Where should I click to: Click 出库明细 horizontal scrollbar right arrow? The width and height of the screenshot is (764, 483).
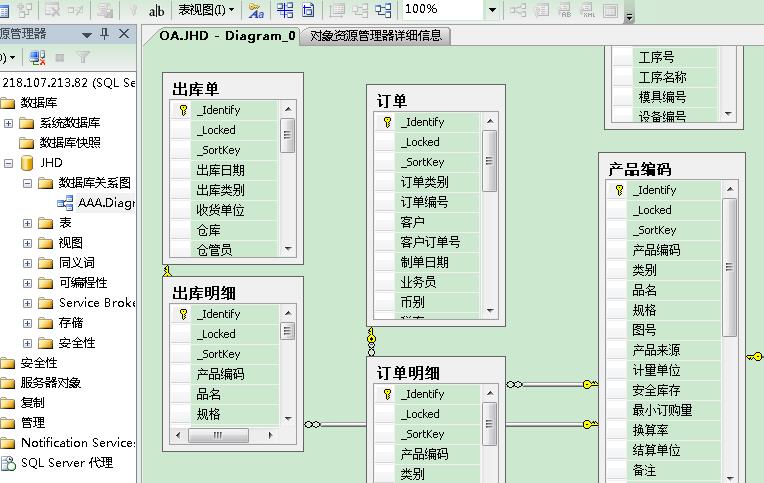[270, 435]
